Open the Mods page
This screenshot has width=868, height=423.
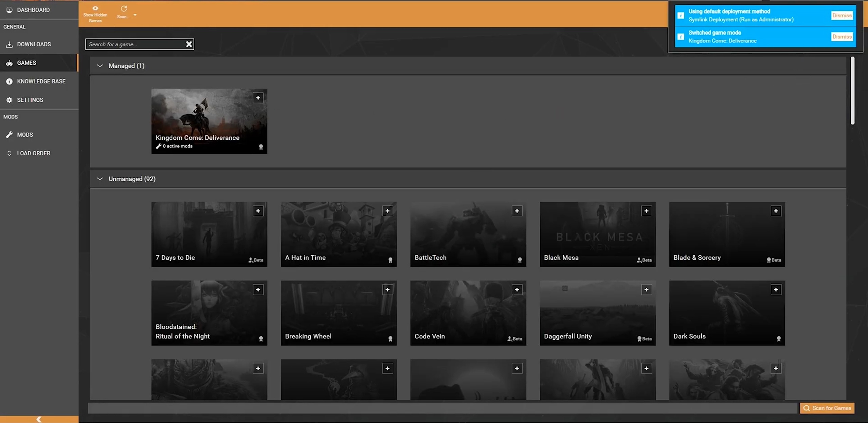(39, 135)
